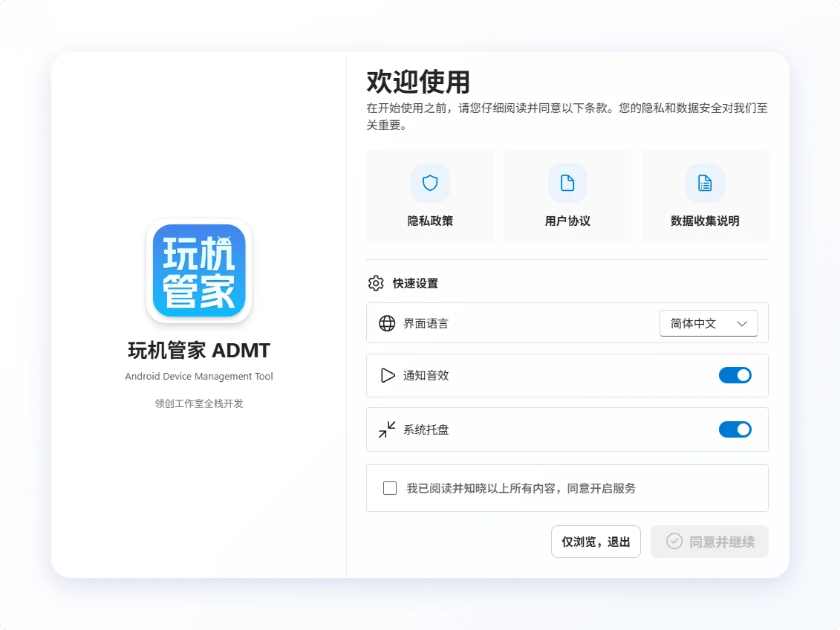Click the data collection document icon above 数据收集说明
840x630 pixels.
[705, 183]
